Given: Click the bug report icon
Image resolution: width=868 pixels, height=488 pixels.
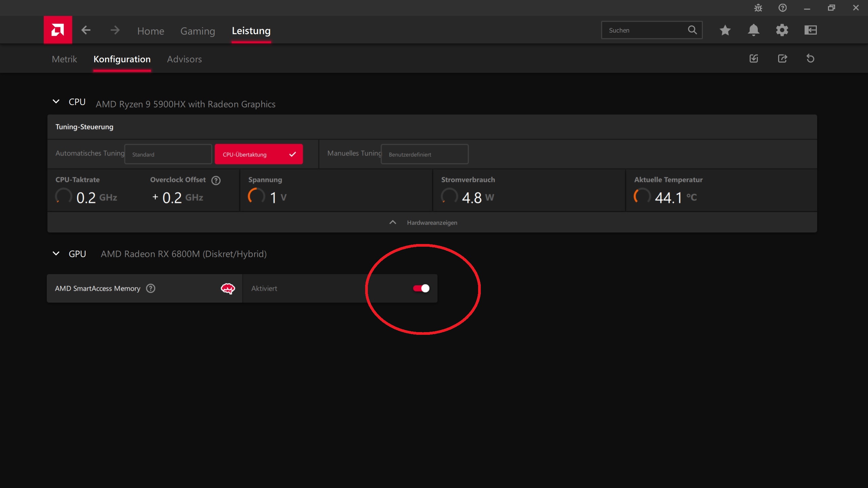Looking at the screenshot, I should (758, 8).
